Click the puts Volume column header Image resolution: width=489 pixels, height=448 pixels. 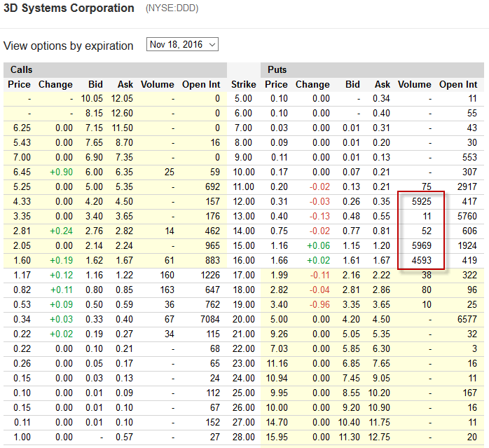pos(415,84)
